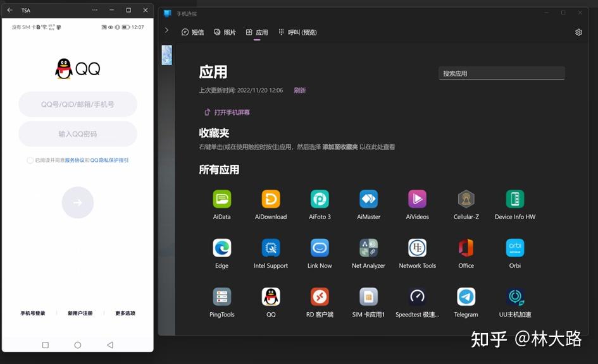Screen dimensions: 598x364
Task: Select phone thumbnail in Phone Link sidebar
Action: coord(166,55)
